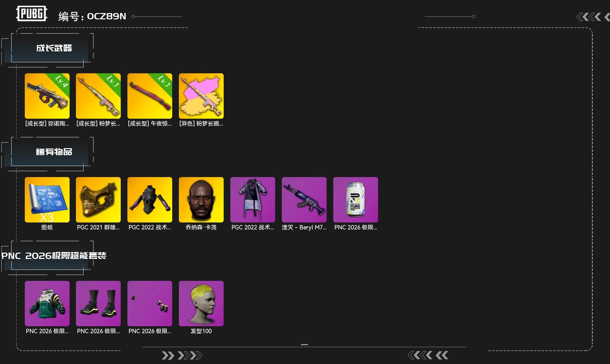Select the 弥诺陶 growth weapon thumbnail

[47, 96]
